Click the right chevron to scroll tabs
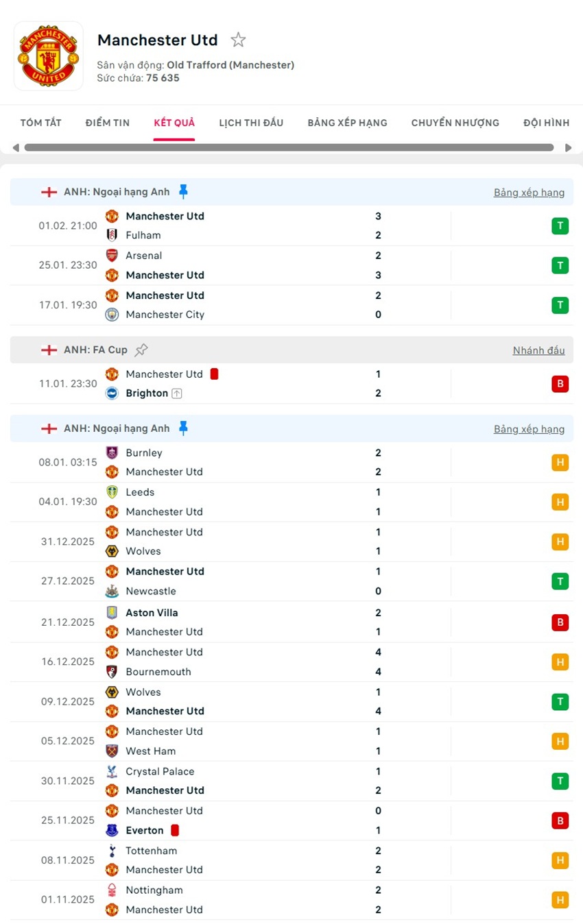 point(568,147)
